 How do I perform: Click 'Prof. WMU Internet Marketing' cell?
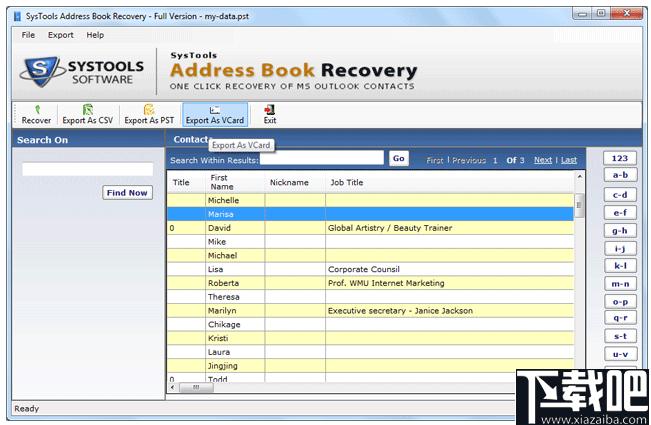(x=450, y=283)
